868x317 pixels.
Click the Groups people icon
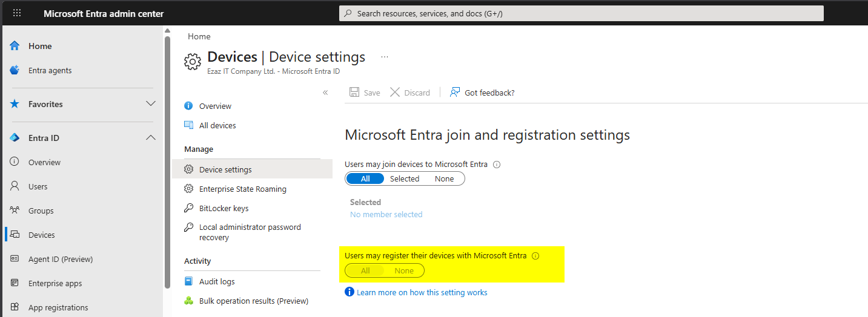point(15,211)
